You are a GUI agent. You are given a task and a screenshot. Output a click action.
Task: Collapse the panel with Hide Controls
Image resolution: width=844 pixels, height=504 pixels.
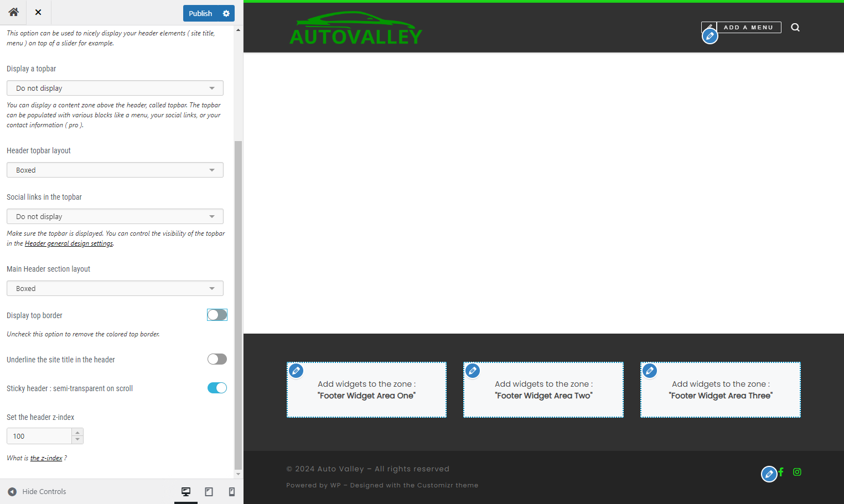37,491
